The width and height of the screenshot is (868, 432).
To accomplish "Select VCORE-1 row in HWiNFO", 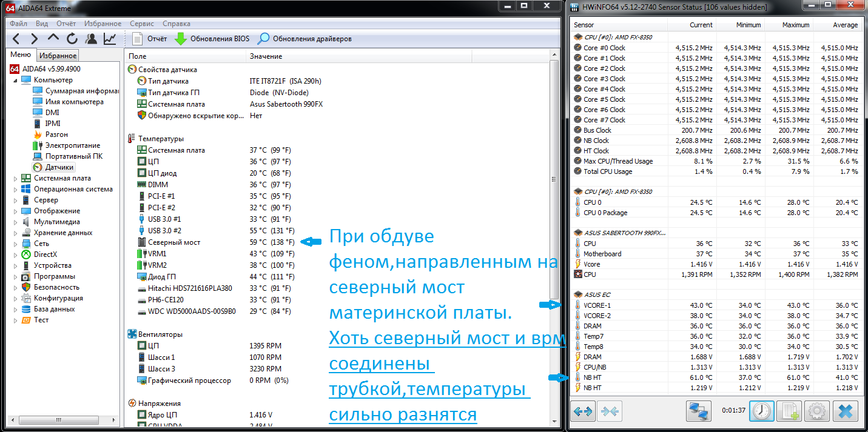I will (x=716, y=305).
